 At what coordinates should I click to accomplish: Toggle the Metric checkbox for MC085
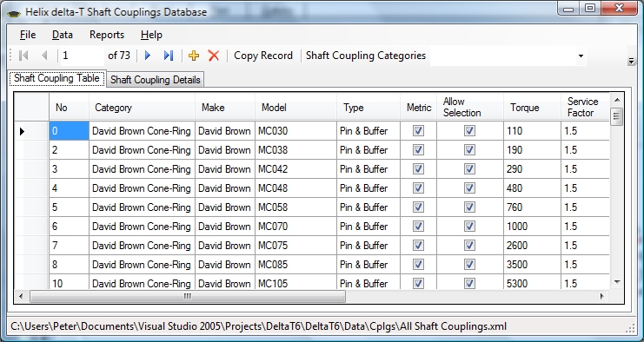click(x=419, y=264)
